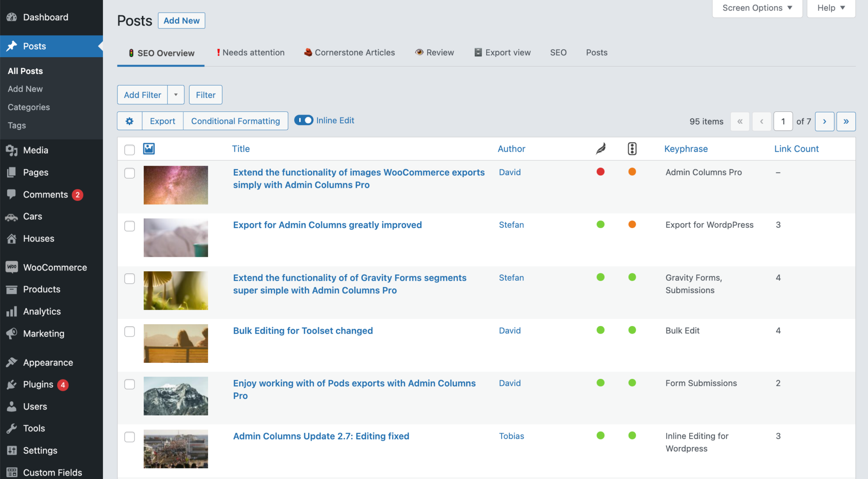Viewport: 868px width, 479px height.
Task: Select the 'Export for Admin Columns greatly improved' row checkbox
Action: click(x=130, y=226)
